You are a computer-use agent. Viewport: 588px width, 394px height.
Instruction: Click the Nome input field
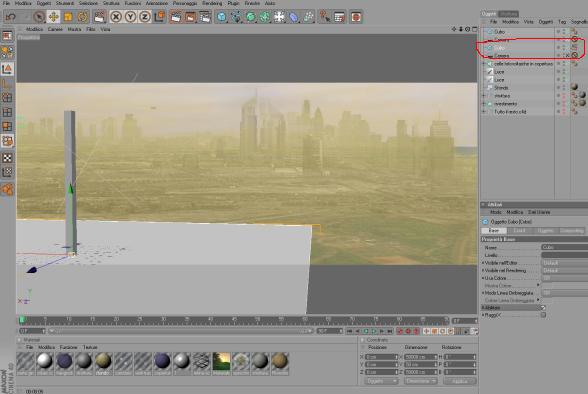(564, 247)
